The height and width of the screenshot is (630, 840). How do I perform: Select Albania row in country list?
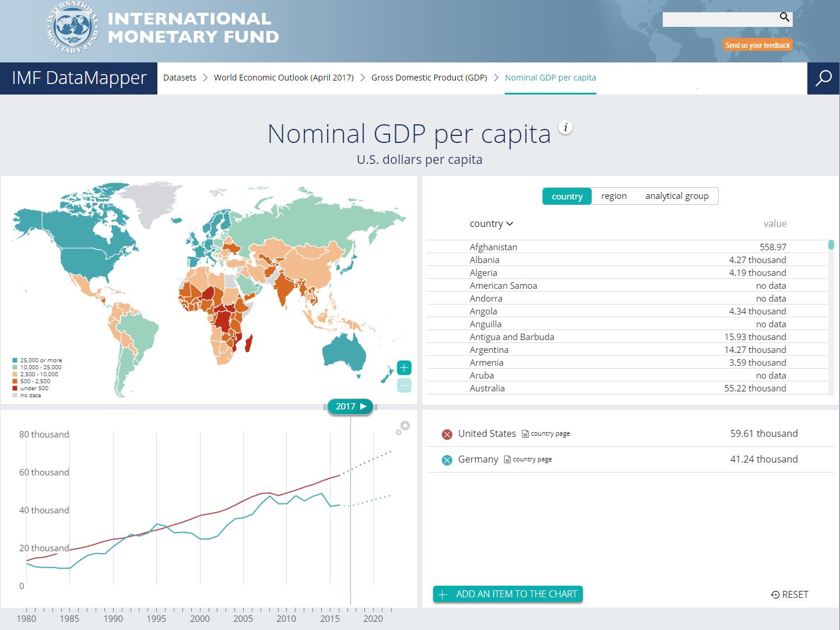[x=627, y=260]
